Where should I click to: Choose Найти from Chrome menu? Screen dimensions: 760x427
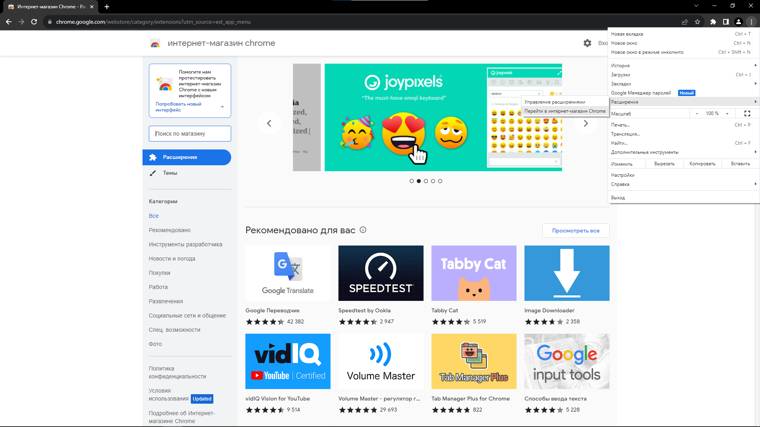(683, 143)
